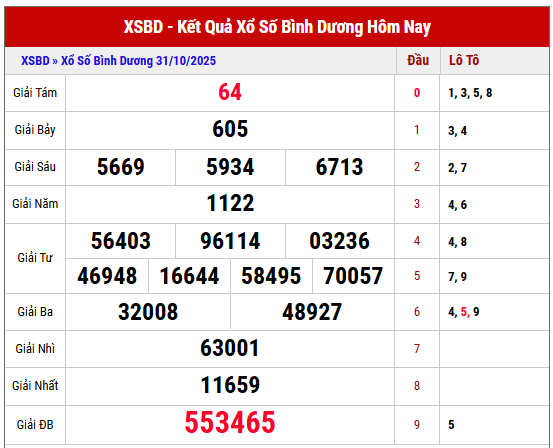Image resolution: width=553 pixels, height=448 pixels.
Task: Select the Lô Tô column header
Action: pyautogui.click(x=464, y=60)
